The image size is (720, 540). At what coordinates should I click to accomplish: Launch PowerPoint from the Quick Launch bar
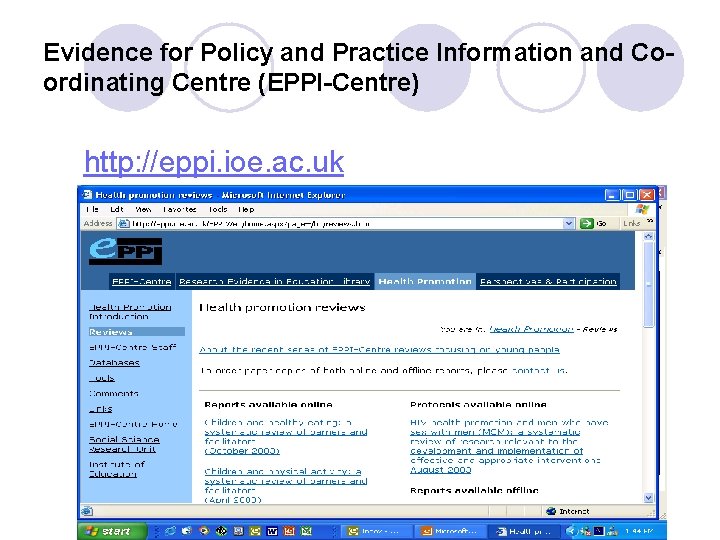pyautogui.click(x=289, y=531)
